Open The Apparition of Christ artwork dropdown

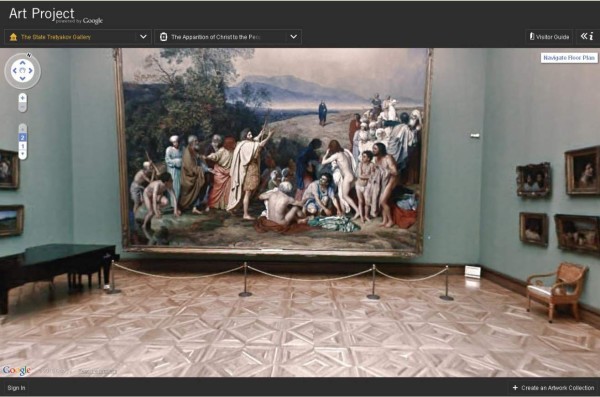click(x=228, y=37)
